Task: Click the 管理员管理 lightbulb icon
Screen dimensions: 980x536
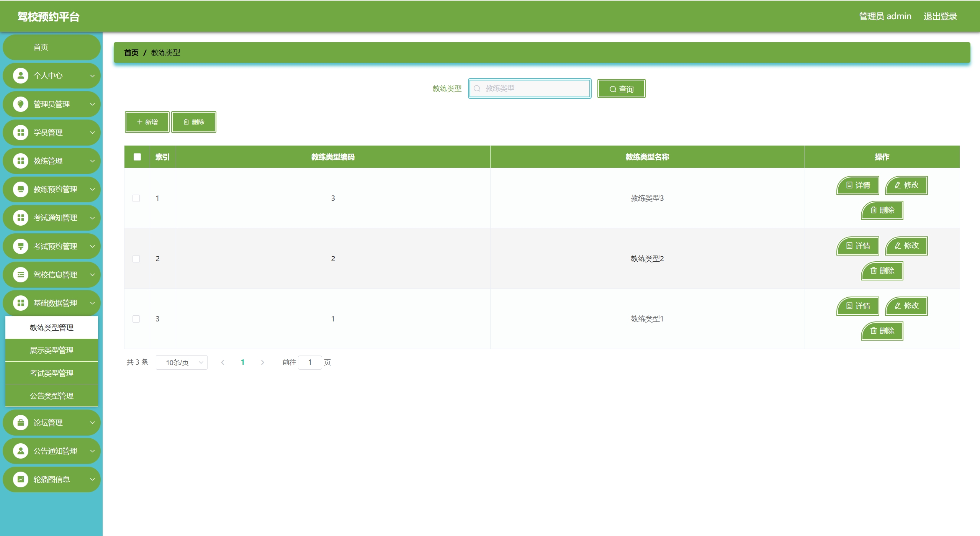Action: pos(21,104)
